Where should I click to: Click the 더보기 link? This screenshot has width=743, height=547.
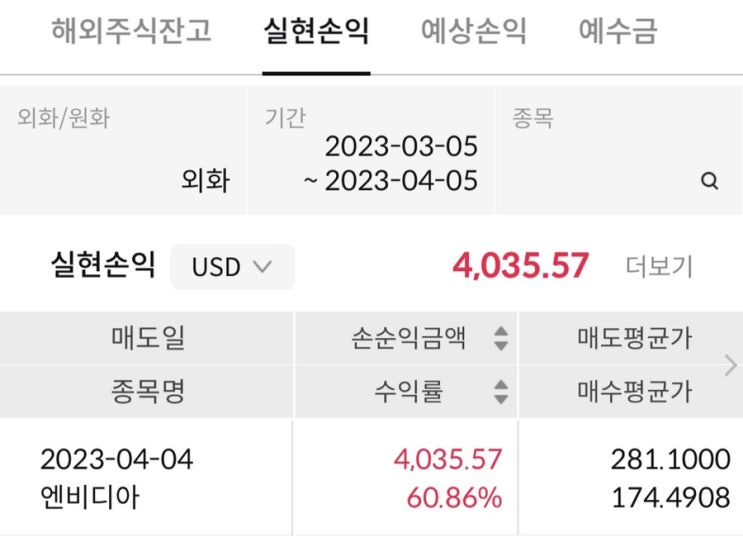point(659,266)
